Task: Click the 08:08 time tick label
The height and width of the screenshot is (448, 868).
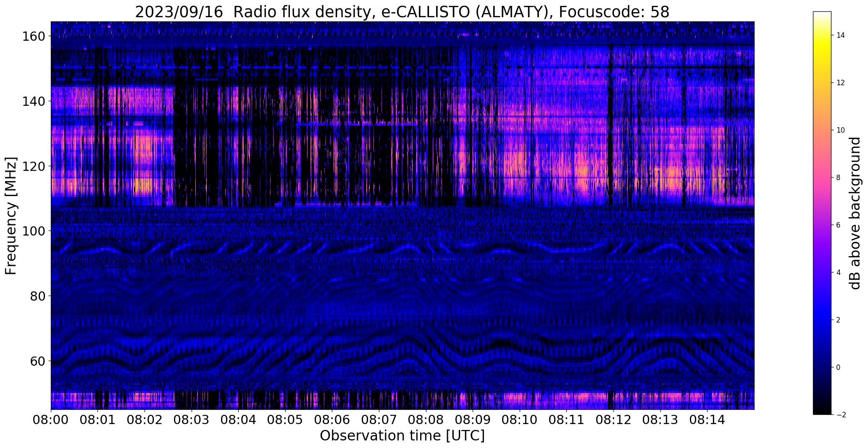Action: coord(426,420)
